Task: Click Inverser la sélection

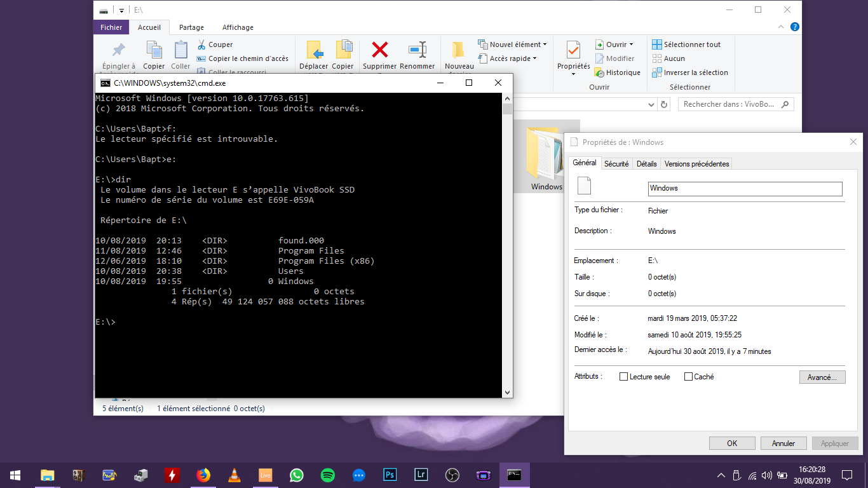Action: tap(690, 72)
